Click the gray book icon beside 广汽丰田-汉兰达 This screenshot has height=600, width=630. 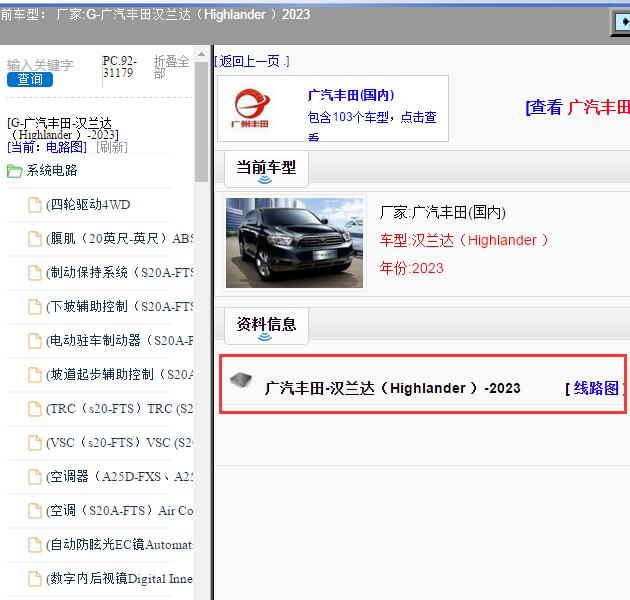click(x=241, y=380)
